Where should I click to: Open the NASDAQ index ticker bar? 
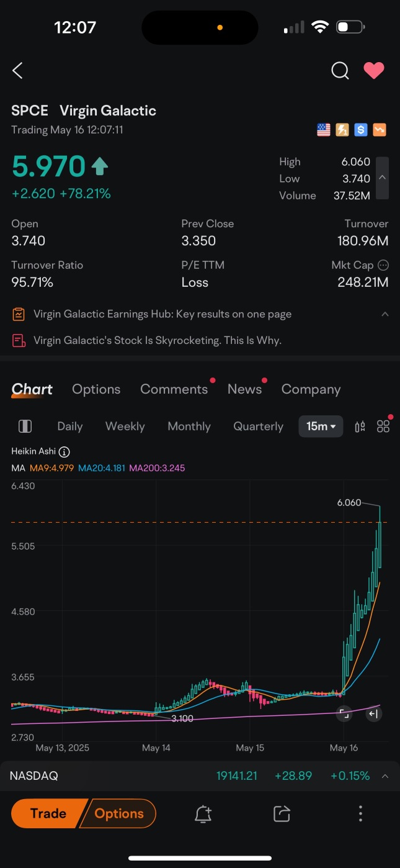click(200, 776)
